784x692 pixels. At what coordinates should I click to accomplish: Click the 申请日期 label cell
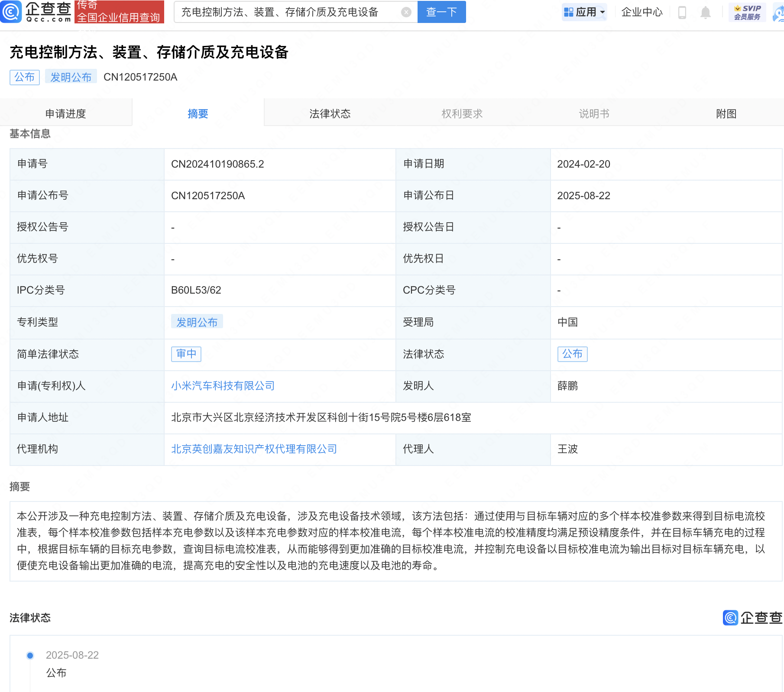tap(473, 164)
